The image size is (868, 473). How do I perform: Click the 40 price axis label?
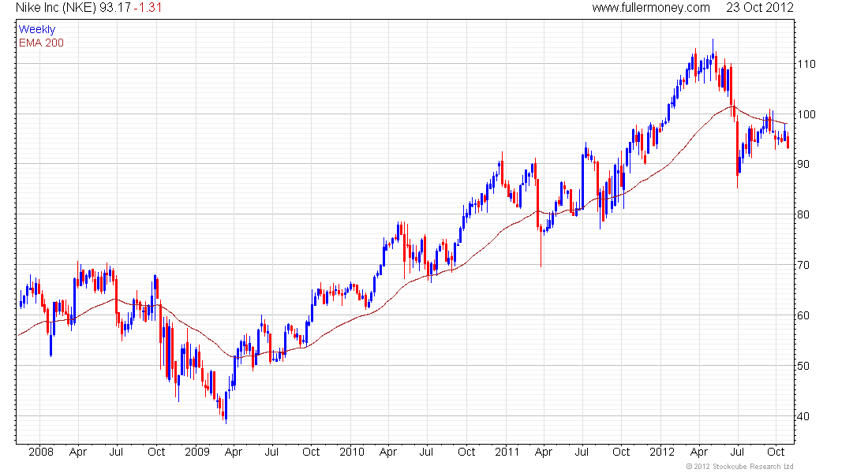pyautogui.click(x=803, y=416)
